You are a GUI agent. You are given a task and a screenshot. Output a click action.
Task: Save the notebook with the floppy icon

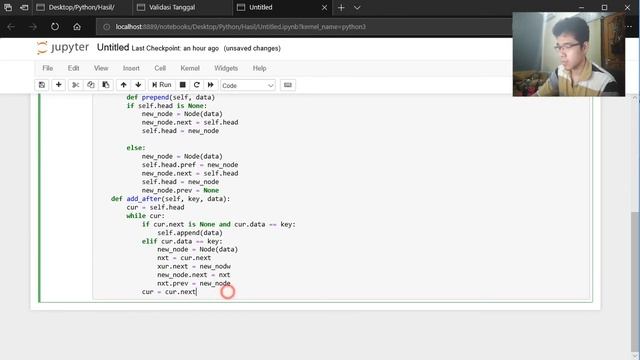tap(42, 85)
